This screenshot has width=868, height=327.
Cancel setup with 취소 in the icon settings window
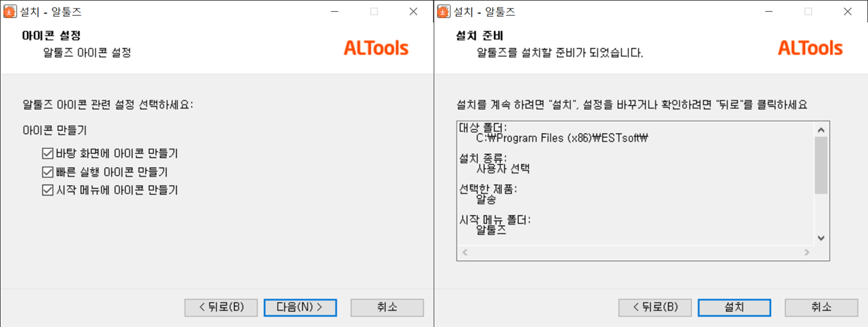[x=387, y=307]
